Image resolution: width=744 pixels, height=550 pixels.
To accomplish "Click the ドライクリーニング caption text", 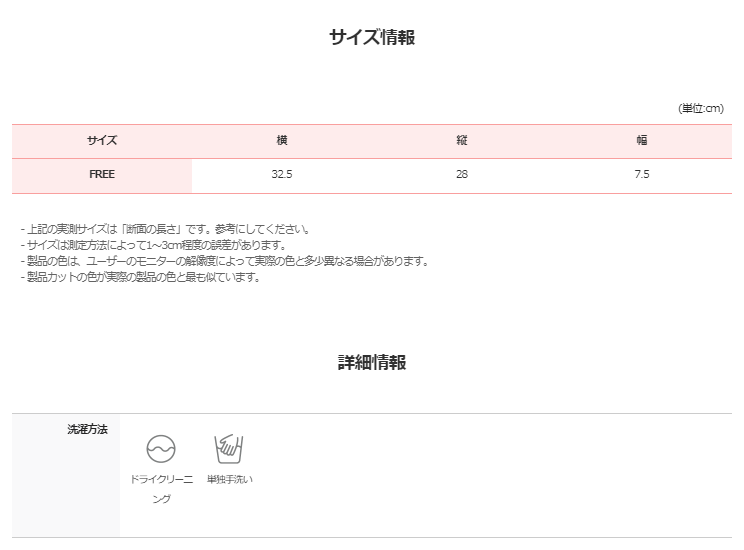I will tap(161, 489).
